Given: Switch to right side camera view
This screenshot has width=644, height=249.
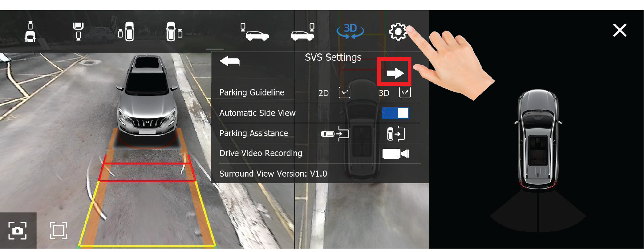Looking at the screenshot, I should [x=174, y=31].
